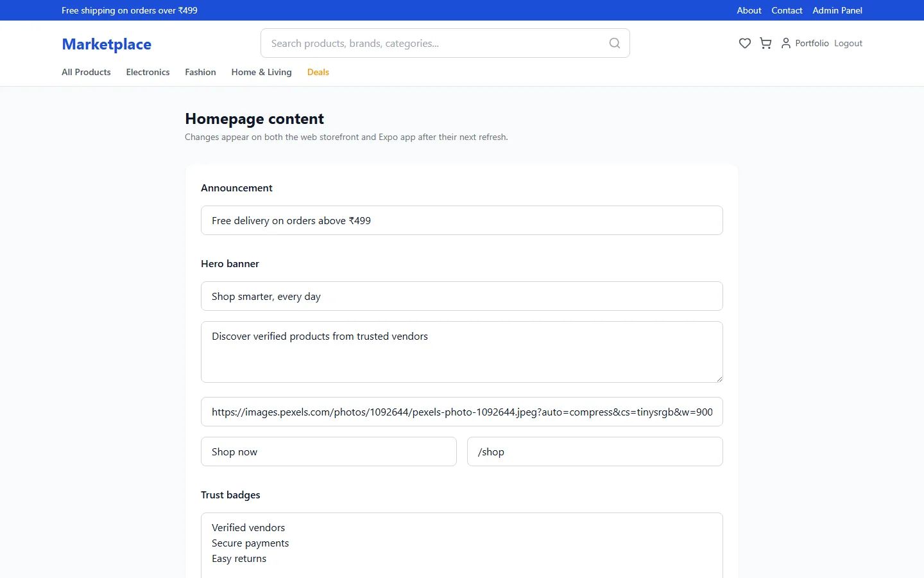The height and width of the screenshot is (578, 924).
Task: Open the shopping cart icon
Action: (766, 43)
